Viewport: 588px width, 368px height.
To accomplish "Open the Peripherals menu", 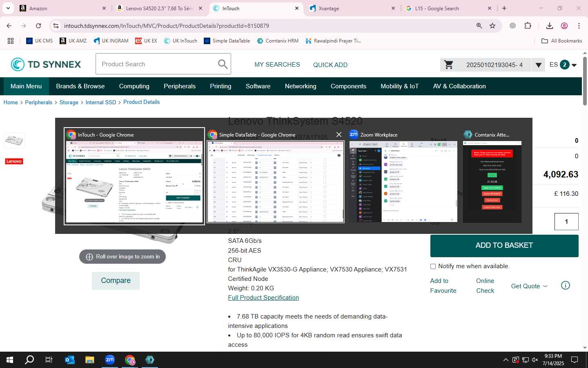I will pos(180,86).
